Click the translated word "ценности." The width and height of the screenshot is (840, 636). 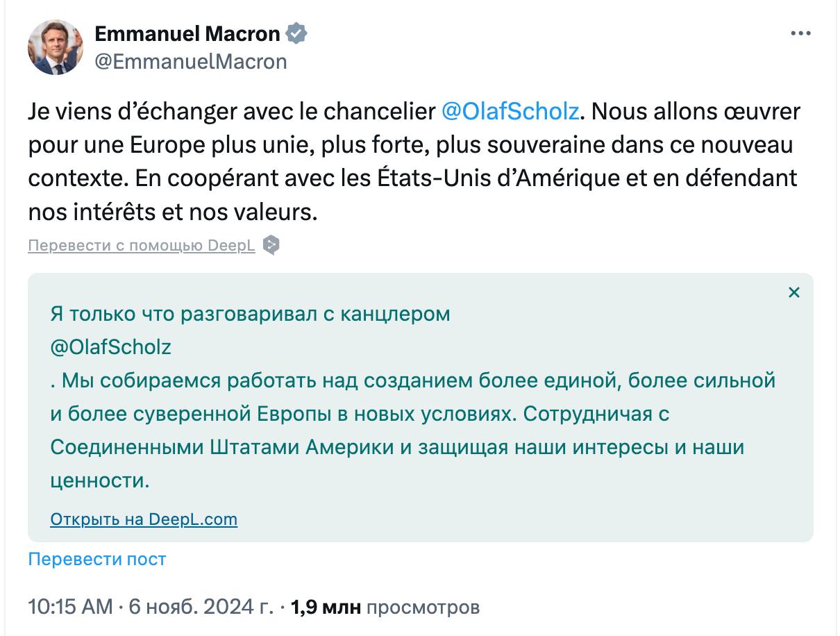(x=100, y=480)
